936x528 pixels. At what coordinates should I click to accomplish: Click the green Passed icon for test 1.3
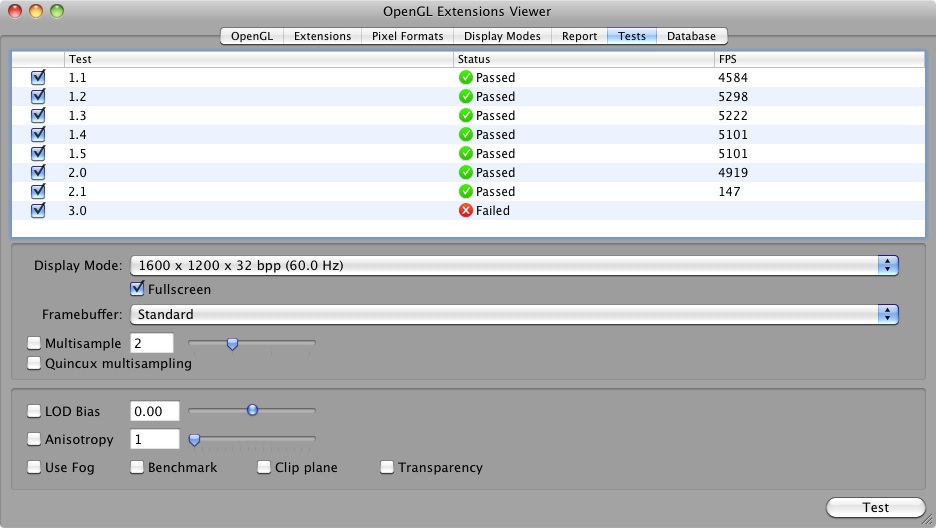pos(466,115)
